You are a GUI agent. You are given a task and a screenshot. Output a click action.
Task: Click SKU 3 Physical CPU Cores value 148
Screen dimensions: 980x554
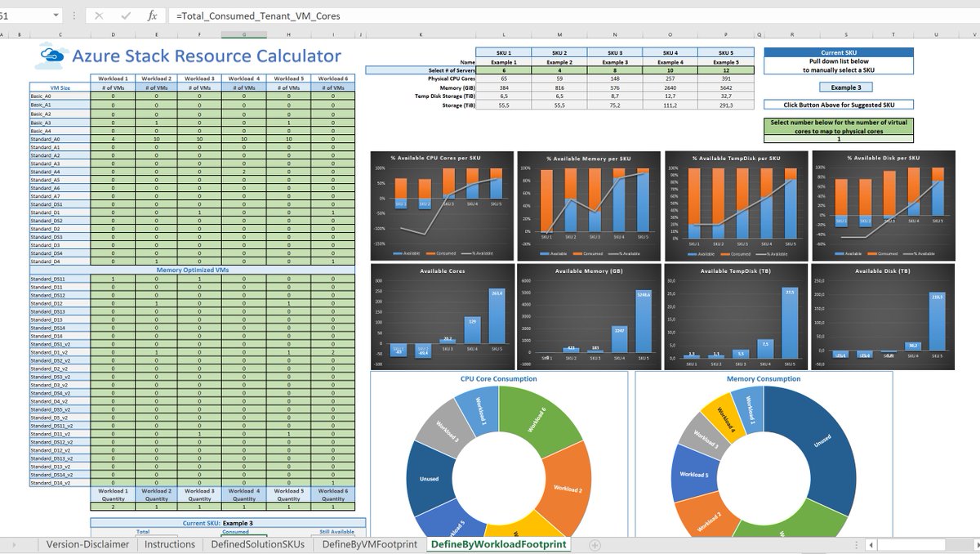tap(615, 78)
